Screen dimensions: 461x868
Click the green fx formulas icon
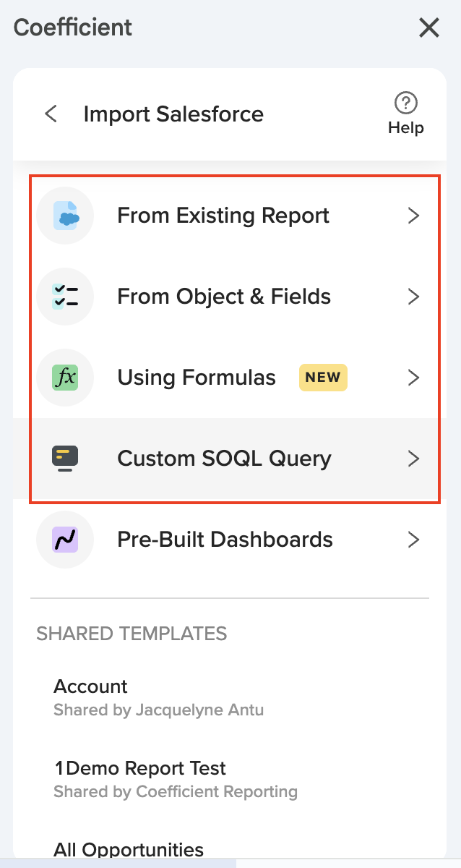65,378
